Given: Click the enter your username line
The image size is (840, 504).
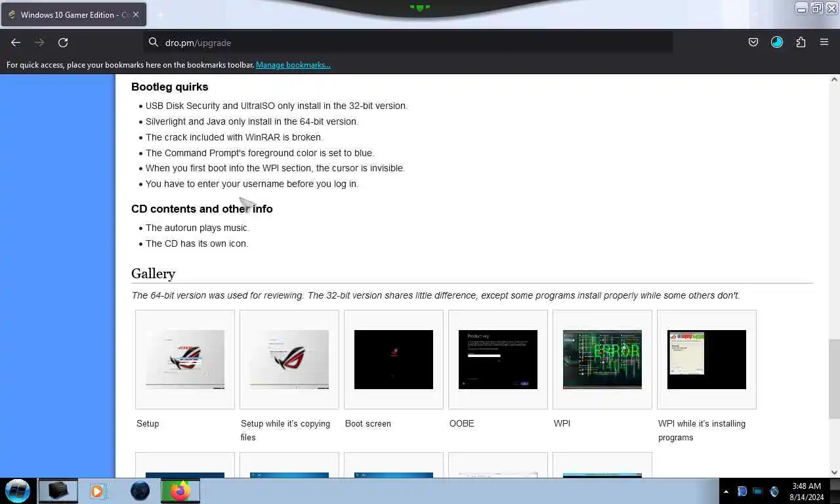Looking at the screenshot, I should coord(252,184).
